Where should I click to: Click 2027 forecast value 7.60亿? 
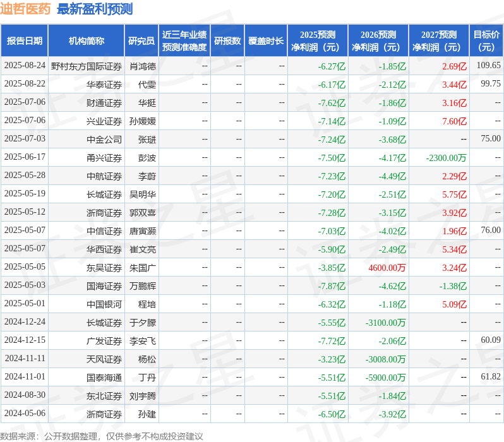[x=455, y=121]
